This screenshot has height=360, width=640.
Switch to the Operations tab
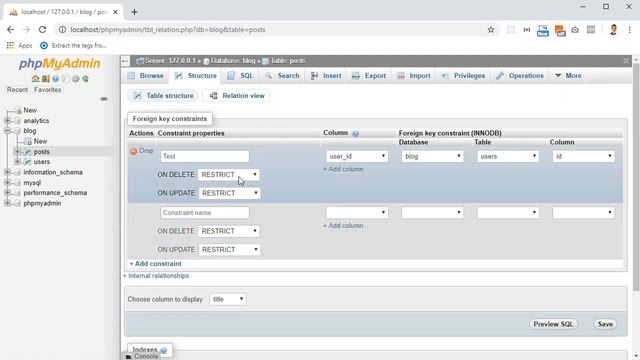click(520, 76)
